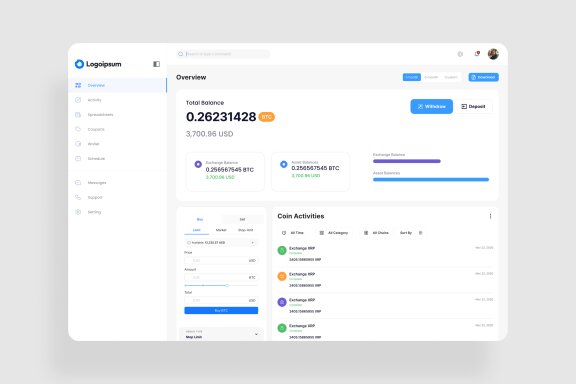
Task: Click the Logoipsum logo
Action: 98,64
